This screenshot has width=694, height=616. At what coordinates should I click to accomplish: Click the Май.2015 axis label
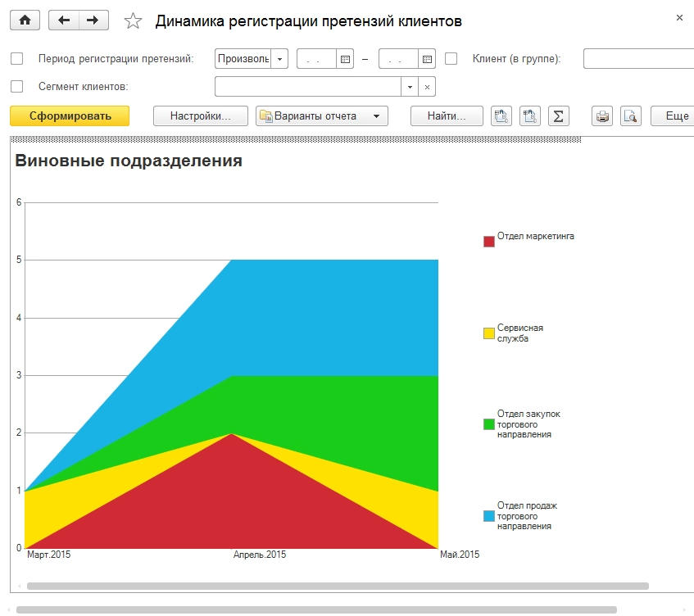click(460, 555)
